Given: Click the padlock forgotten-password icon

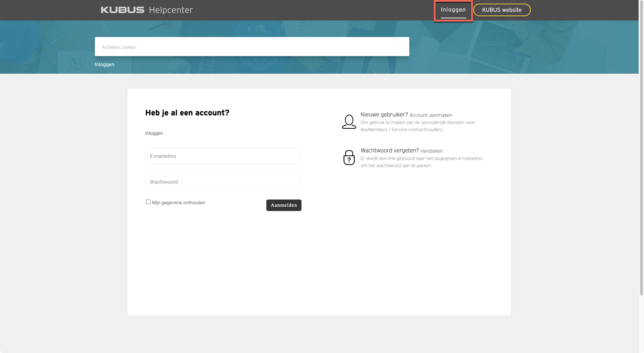Looking at the screenshot, I should [349, 157].
